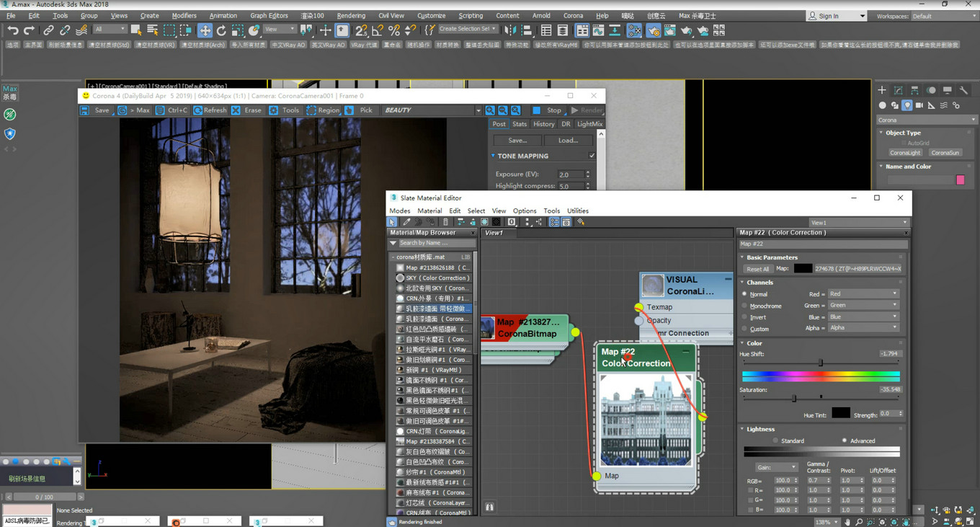Click the Undo arrow in main toolbar

pos(12,30)
